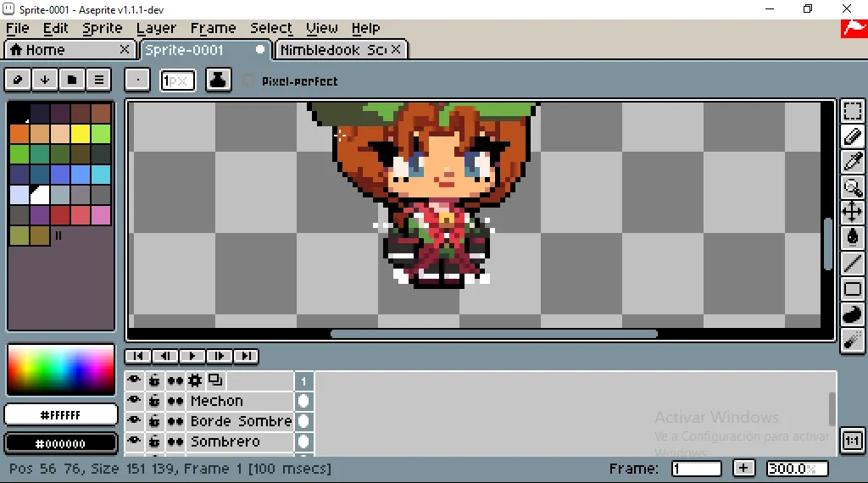Click the palette sort arrow icon
This screenshot has height=483, width=868.
[x=45, y=80]
